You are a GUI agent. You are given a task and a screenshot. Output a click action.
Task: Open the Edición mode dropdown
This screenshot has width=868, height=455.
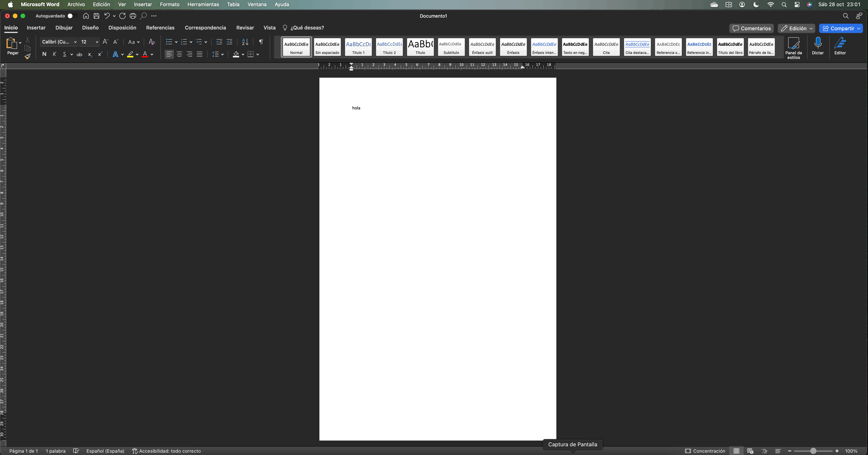point(796,28)
